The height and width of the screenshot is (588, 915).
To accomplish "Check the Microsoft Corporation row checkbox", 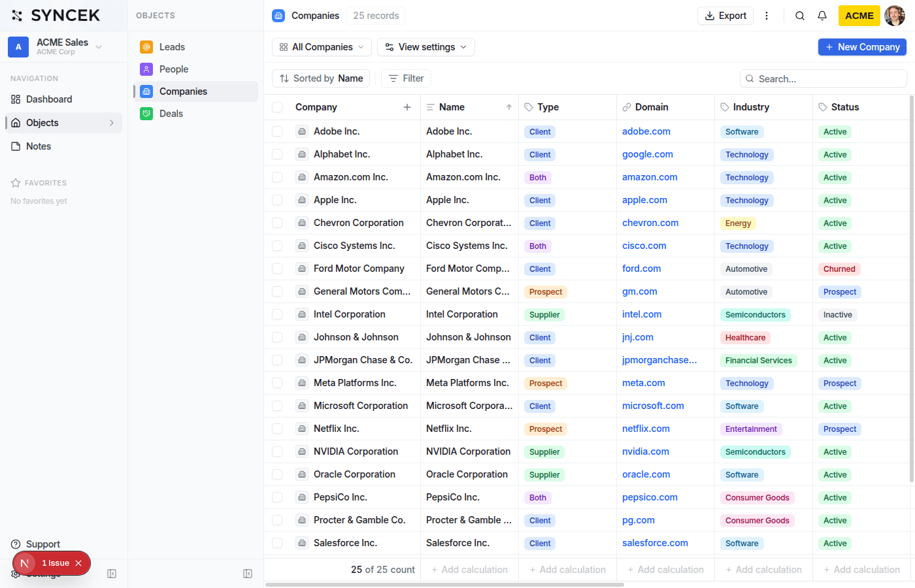I will coord(277,406).
